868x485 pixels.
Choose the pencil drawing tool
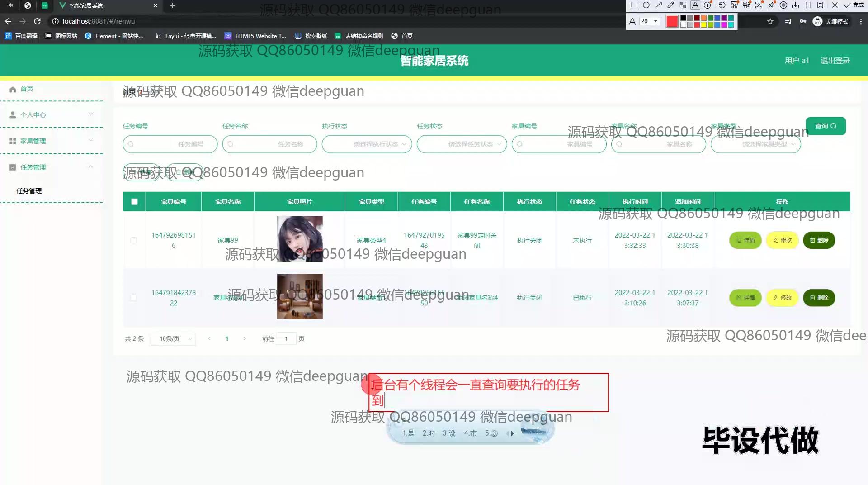point(671,5)
